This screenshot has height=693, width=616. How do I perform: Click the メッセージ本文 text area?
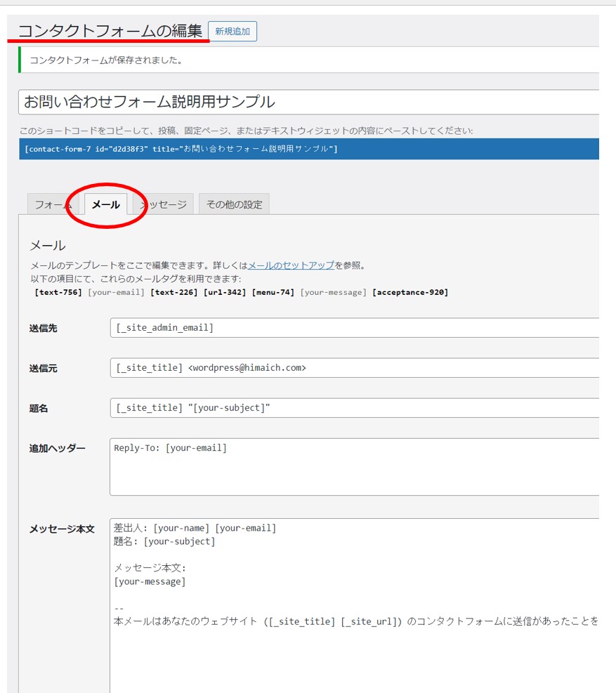354,605
